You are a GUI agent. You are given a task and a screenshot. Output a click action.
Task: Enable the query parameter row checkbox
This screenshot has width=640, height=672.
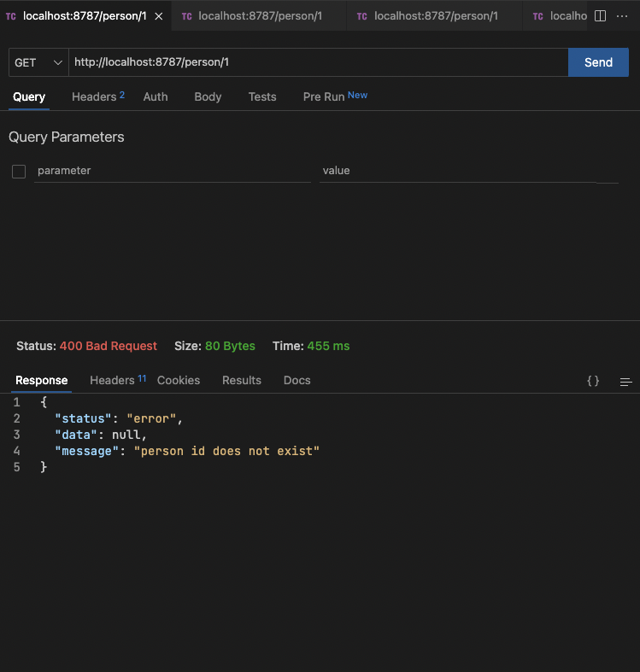click(19, 172)
